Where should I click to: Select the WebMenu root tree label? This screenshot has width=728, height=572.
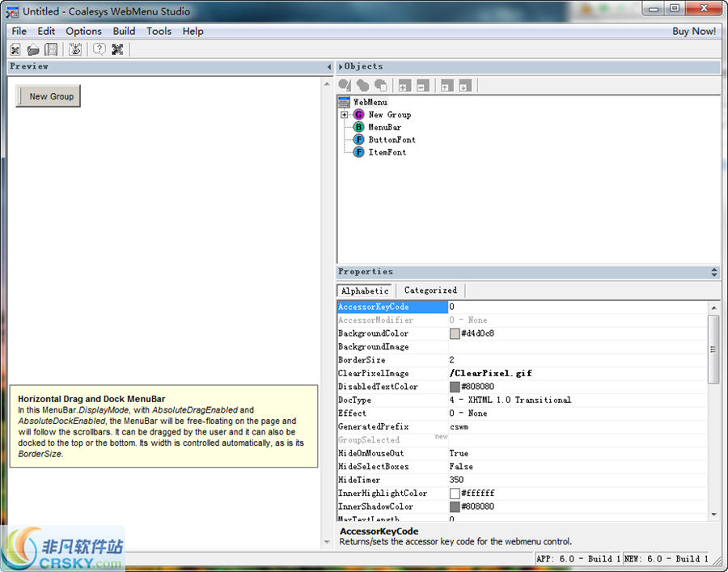[x=370, y=102]
